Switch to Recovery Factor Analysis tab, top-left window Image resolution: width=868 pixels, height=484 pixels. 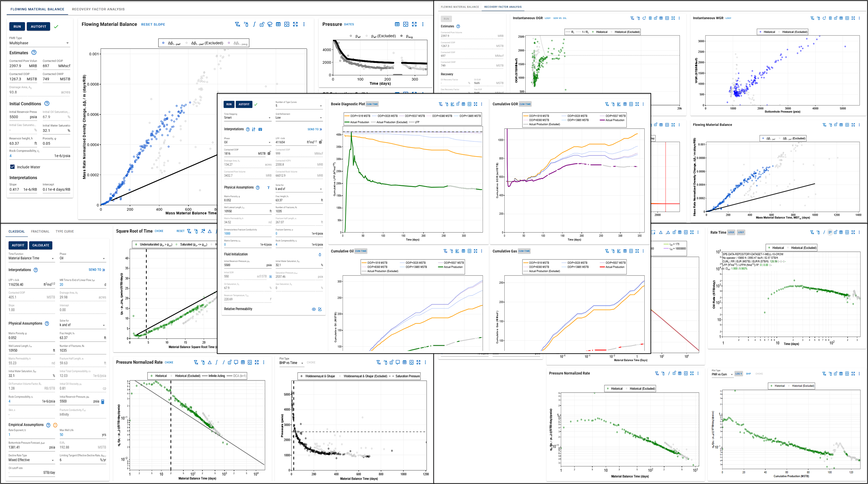point(98,9)
